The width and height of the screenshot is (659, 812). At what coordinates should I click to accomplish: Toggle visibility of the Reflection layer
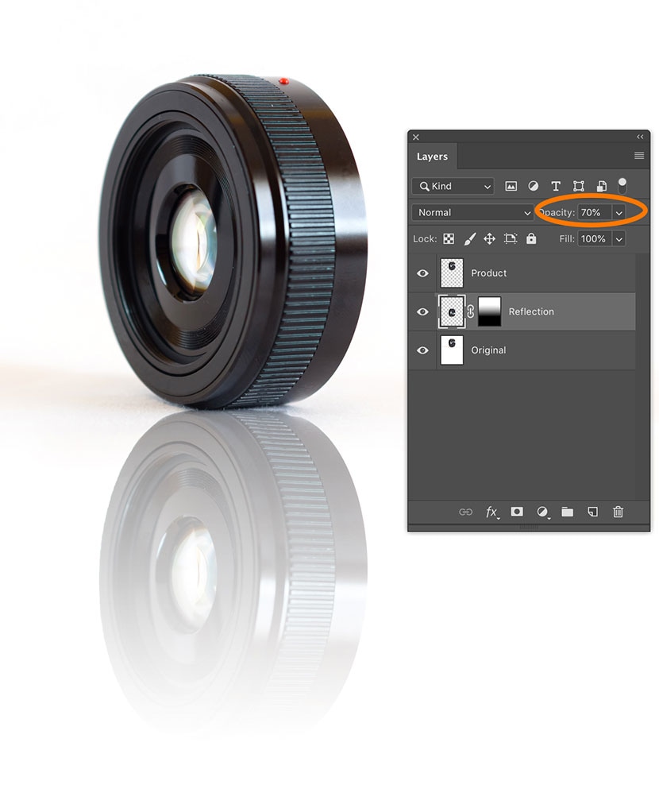(x=422, y=312)
